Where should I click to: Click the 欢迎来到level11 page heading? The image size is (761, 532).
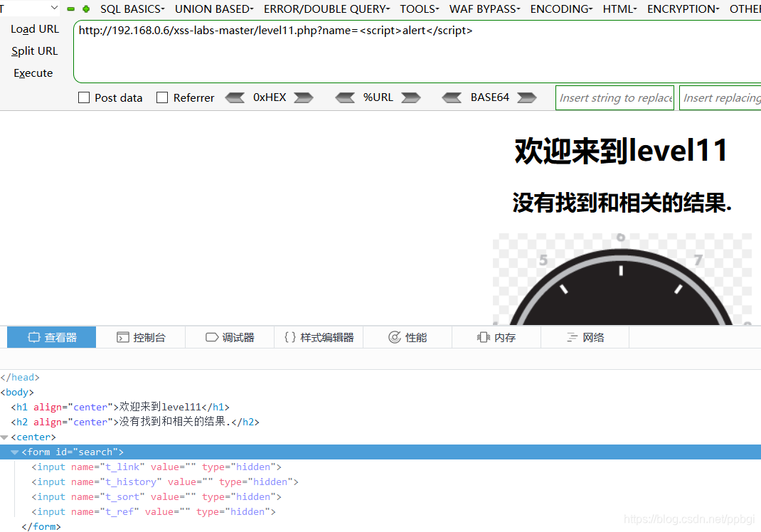tap(621, 150)
